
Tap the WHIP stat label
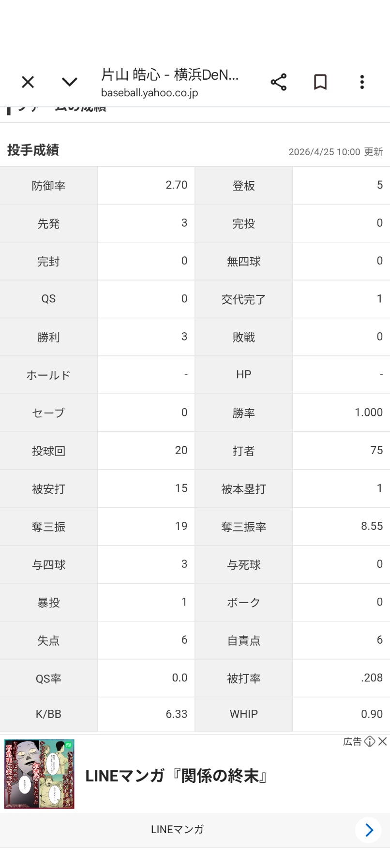(243, 714)
